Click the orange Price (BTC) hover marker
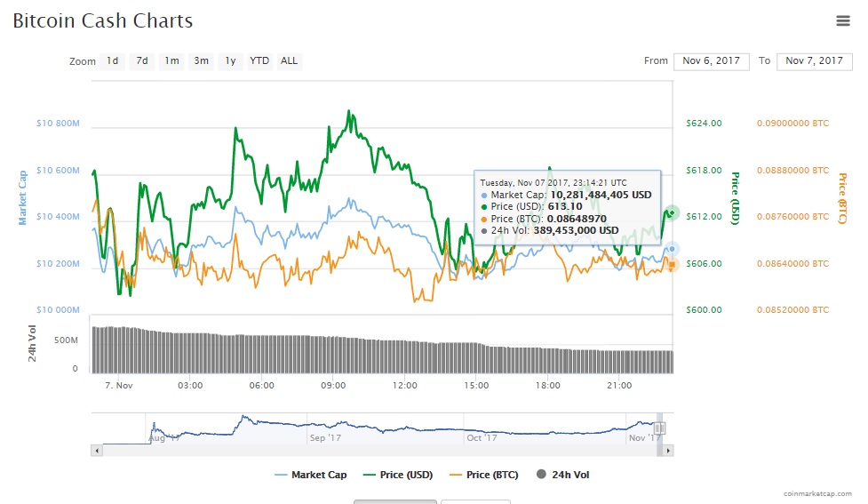 (x=672, y=265)
